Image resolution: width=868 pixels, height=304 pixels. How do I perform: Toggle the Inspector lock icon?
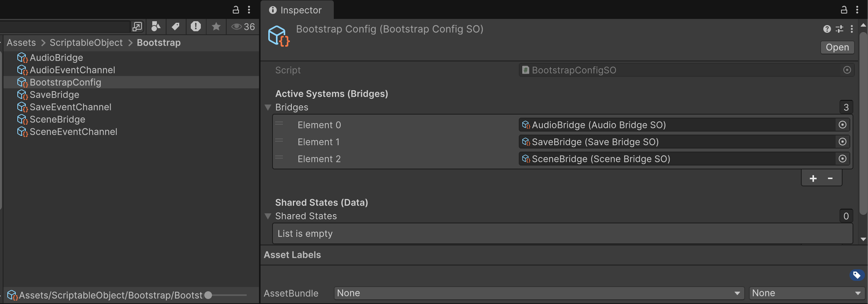(844, 10)
